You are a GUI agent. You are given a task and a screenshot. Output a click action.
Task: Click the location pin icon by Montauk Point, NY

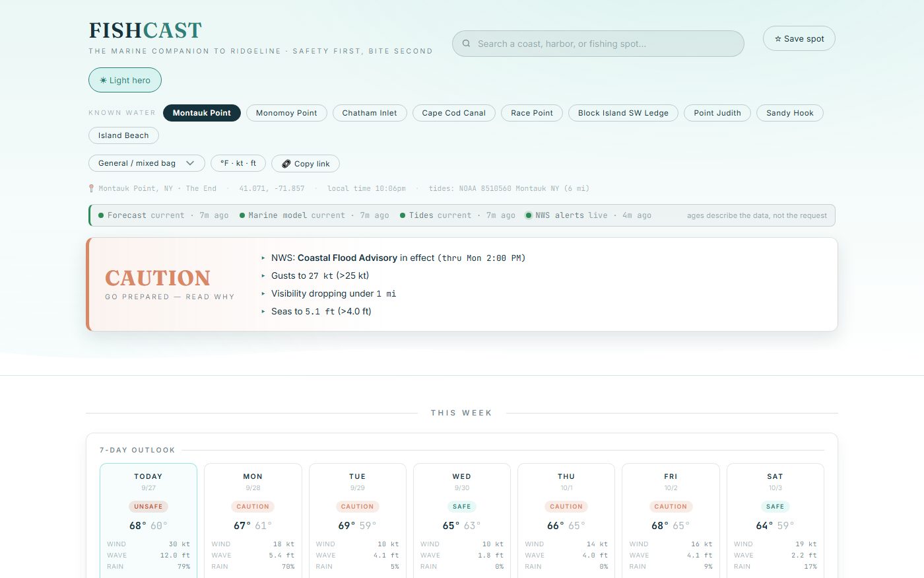(x=91, y=188)
